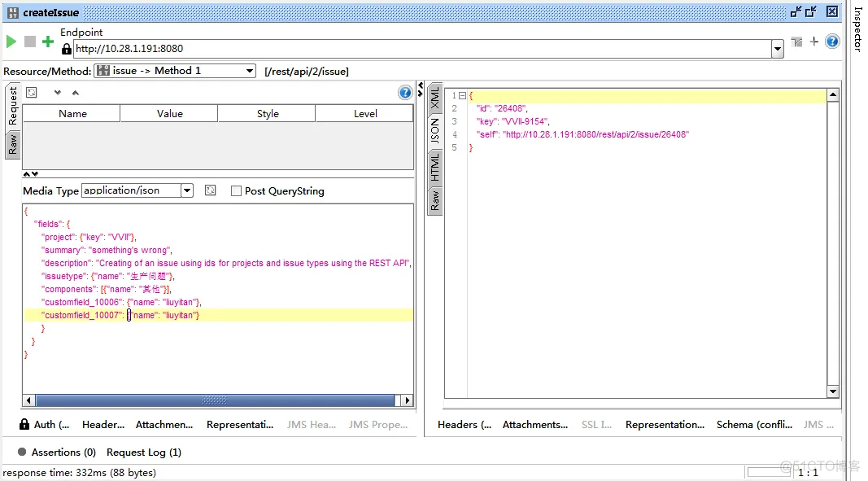
Task: Open the Schema (confli... tab
Action: pyautogui.click(x=755, y=425)
